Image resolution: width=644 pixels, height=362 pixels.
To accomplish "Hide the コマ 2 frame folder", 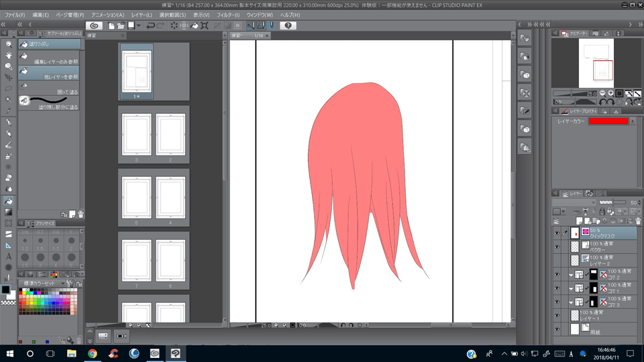I will [x=557, y=274].
